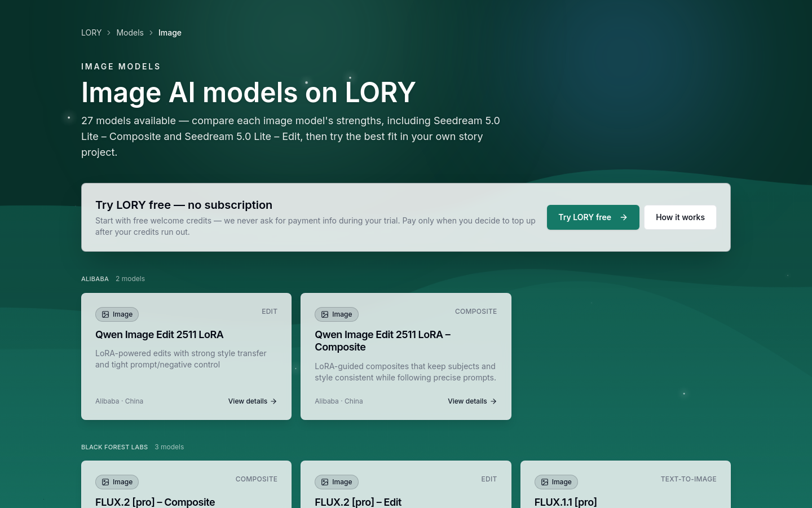Click the 'Image AI models on LORY' heading
This screenshot has height=508, width=812.
coord(248,93)
